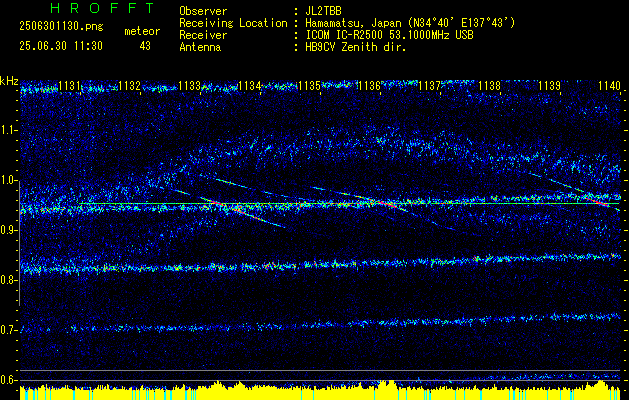
Task: Click the Hamamatsu, Japan location text
Action: pos(410,23)
